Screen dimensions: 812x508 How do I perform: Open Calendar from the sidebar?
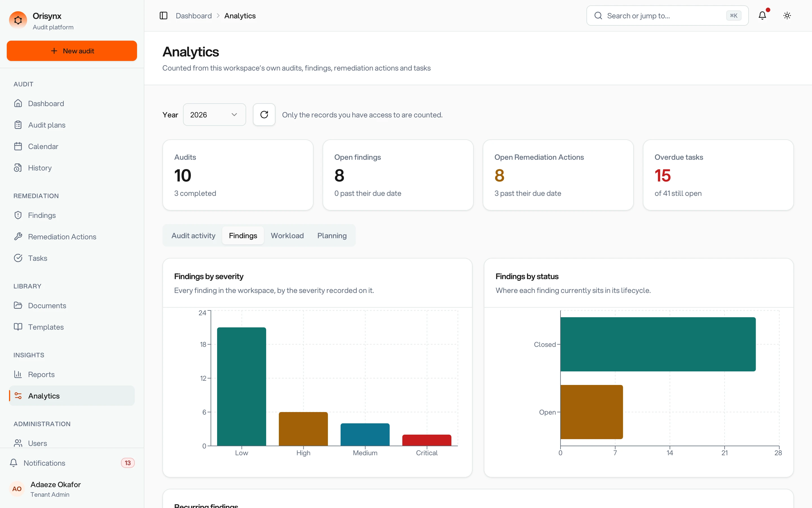pyautogui.click(x=72, y=146)
